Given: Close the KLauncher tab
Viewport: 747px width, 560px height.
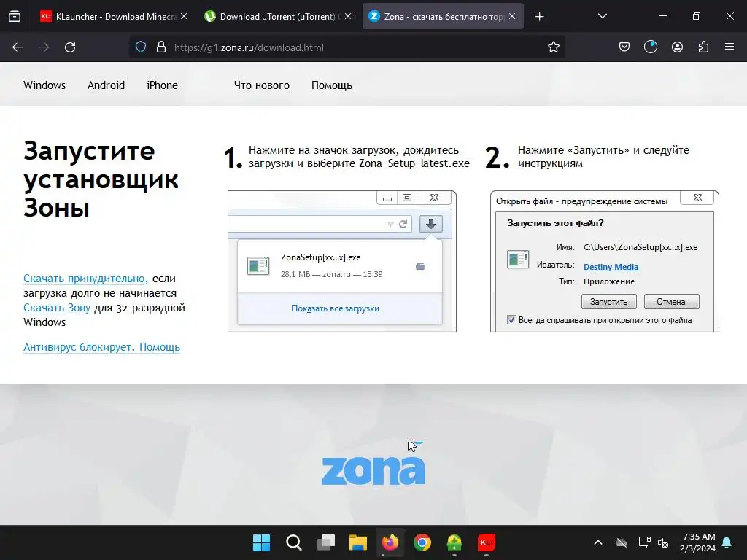Looking at the screenshot, I should point(184,16).
